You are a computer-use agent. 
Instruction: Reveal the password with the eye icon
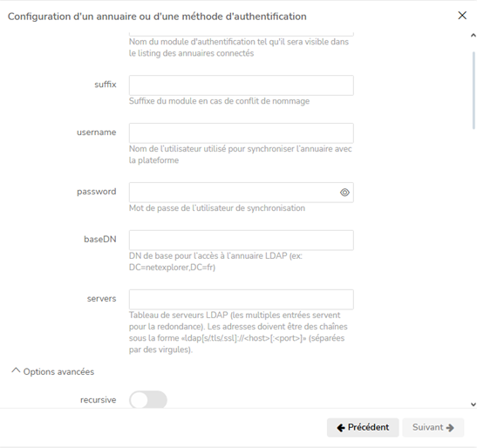[x=344, y=193]
